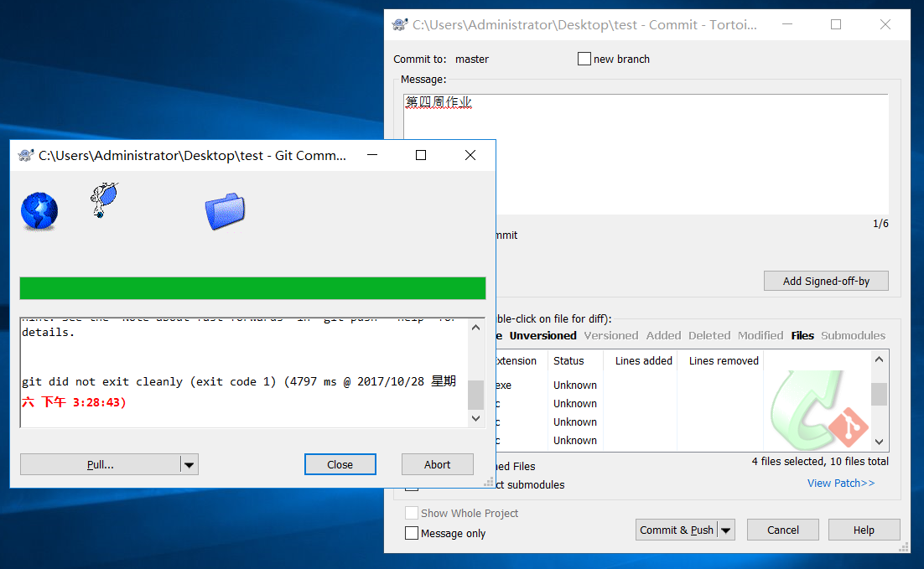Click the globe icon in Git Command dialog
Screen dimensions: 924x569
click(39, 211)
